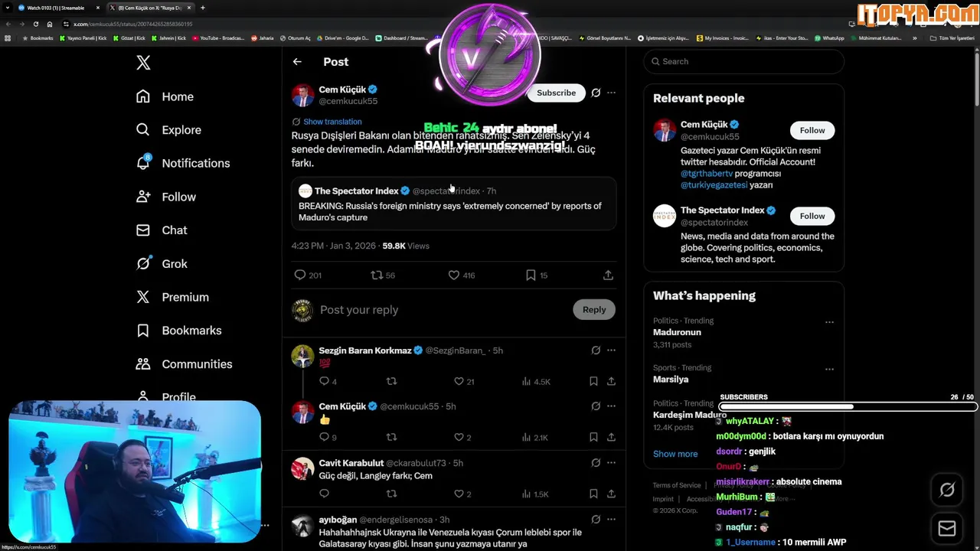Viewport: 980px width, 551px height.
Task: Open more options for Maduronun trend
Action: (829, 322)
